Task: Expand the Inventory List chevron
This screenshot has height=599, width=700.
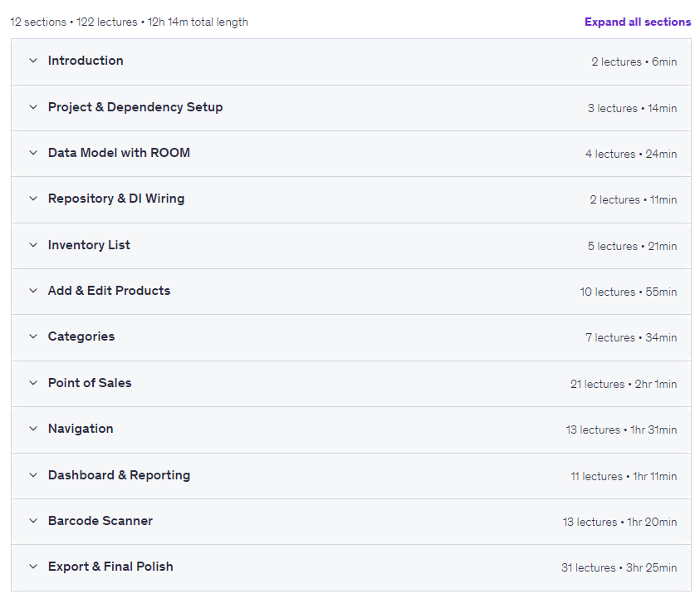Action: [x=33, y=245]
